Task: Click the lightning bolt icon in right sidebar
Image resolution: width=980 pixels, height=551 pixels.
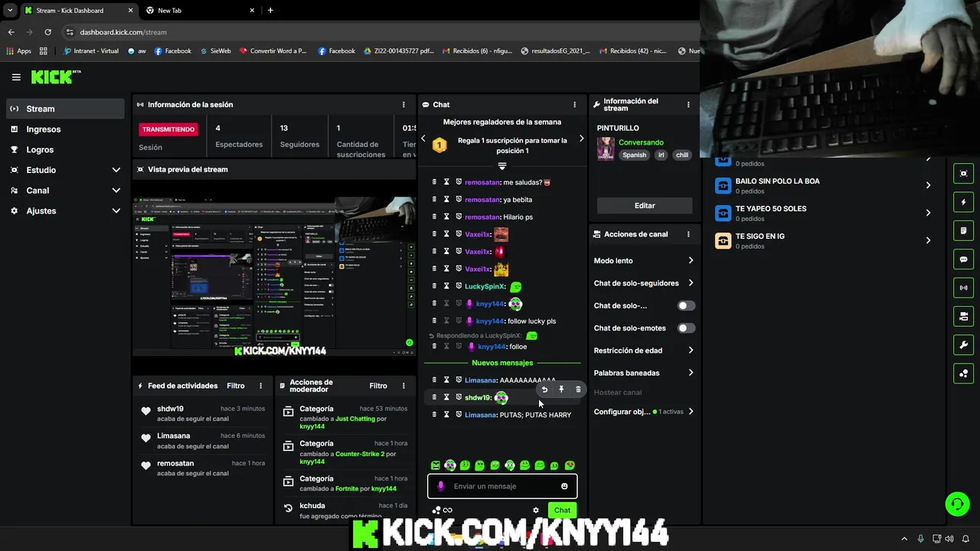Action: pyautogui.click(x=963, y=203)
